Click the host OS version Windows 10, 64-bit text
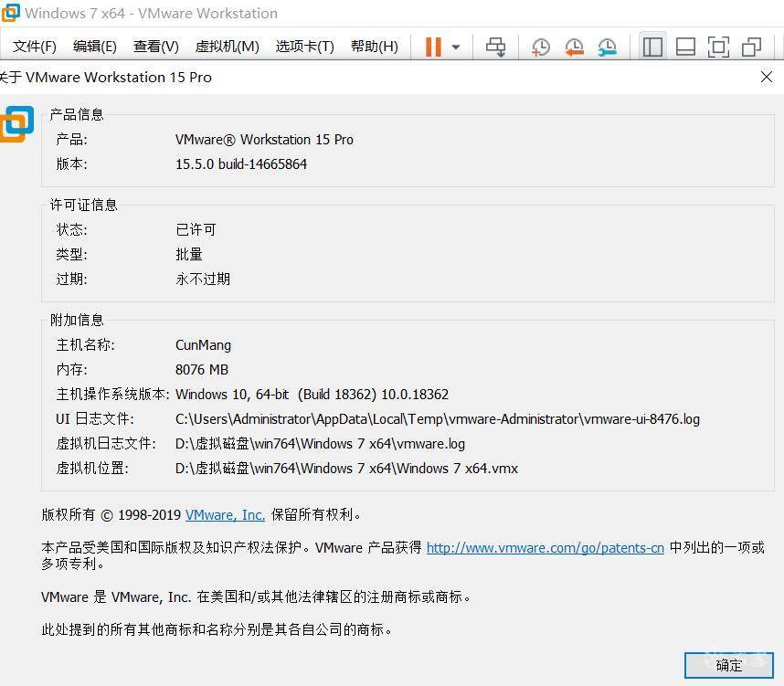This screenshot has height=686, width=784. (x=312, y=395)
